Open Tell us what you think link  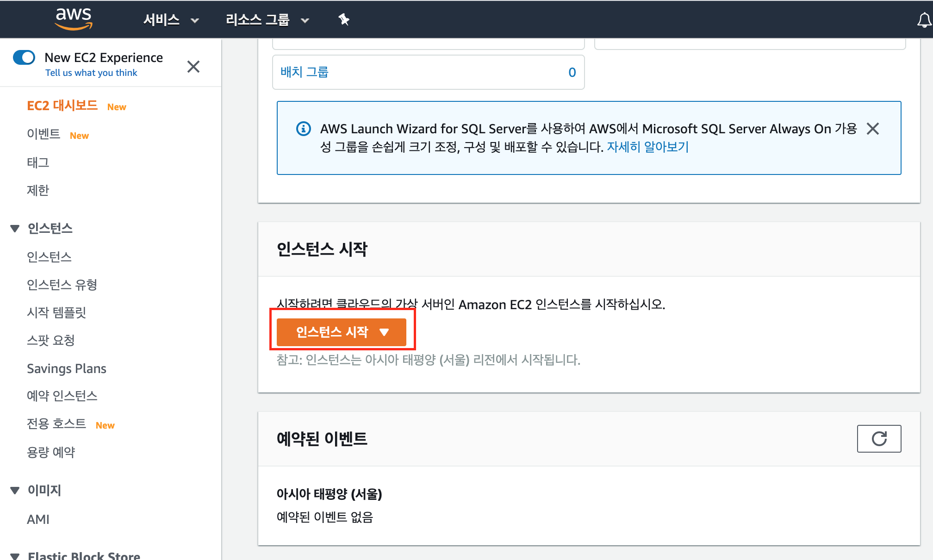point(91,73)
